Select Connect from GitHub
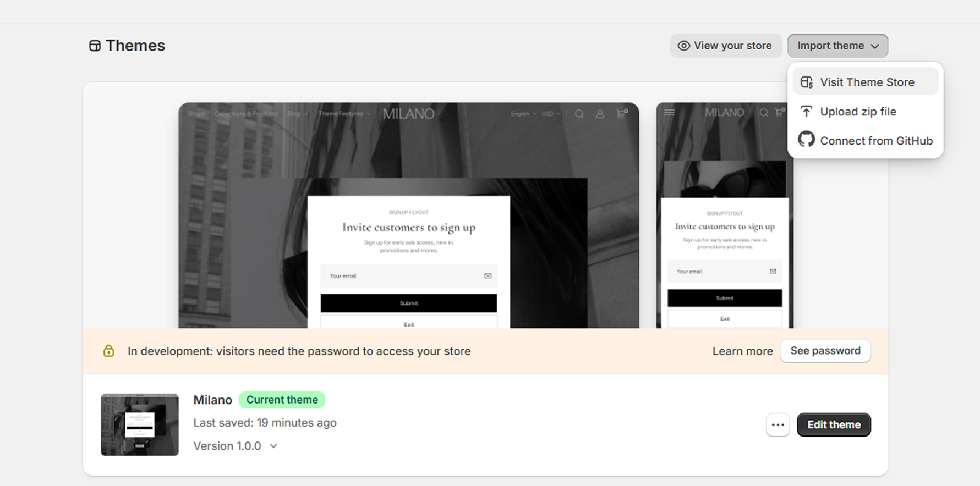Viewport: 980px width, 486px height. coord(876,141)
